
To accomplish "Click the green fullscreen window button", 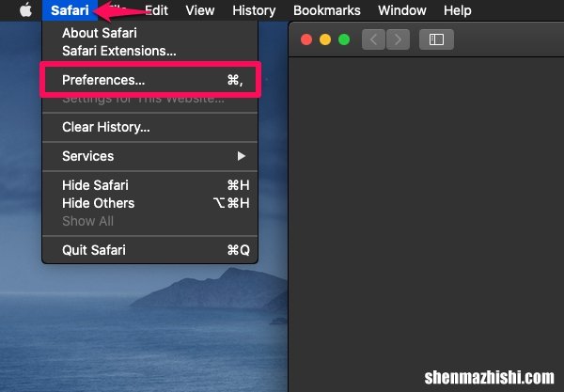I will pyautogui.click(x=344, y=39).
